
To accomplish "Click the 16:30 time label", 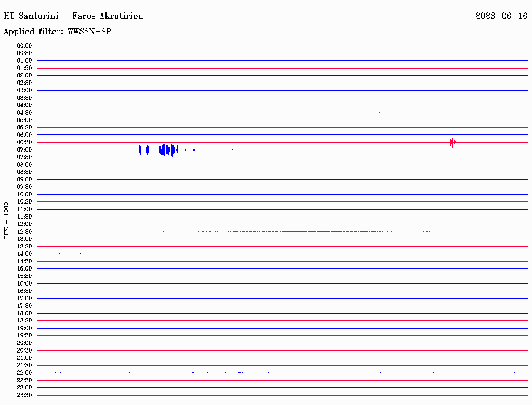I will pyautogui.click(x=24, y=291).
